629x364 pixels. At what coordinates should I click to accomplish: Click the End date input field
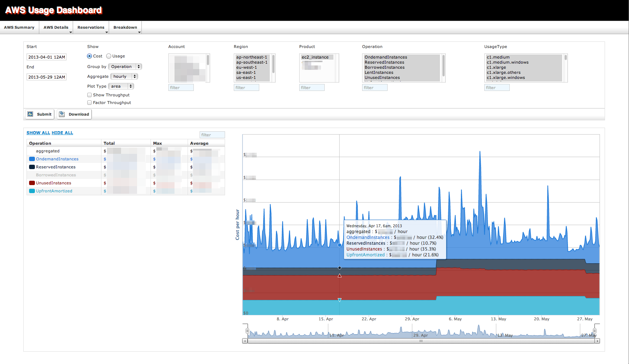coord(47,77)
